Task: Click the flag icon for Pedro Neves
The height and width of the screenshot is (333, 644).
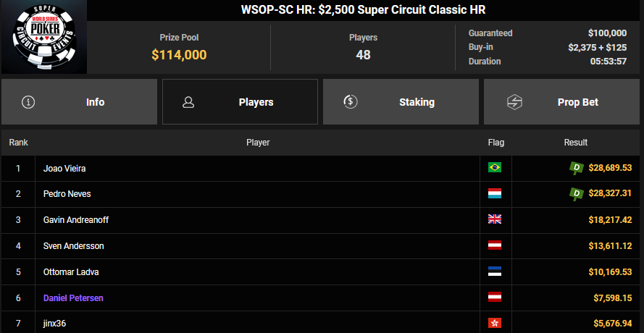Action: tap(495, 194)
